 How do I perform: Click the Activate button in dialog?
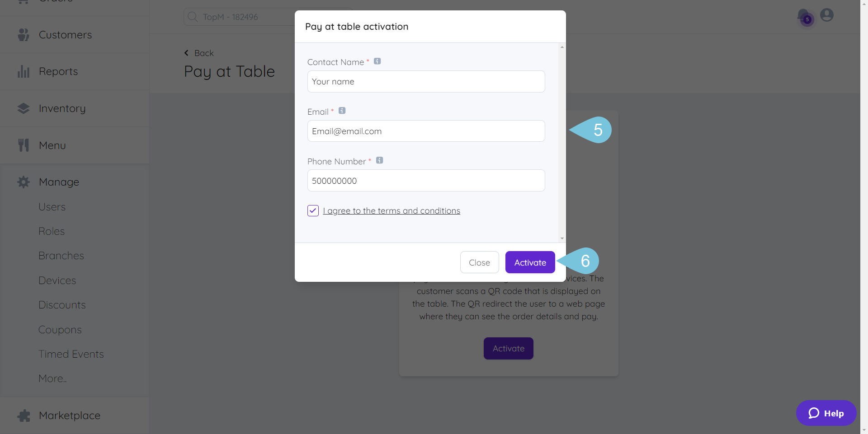click(x=530, y=262)
